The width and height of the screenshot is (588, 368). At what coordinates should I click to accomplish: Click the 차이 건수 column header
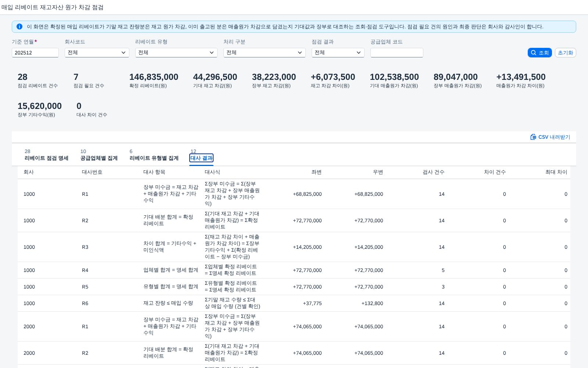(x=495, y=172)
